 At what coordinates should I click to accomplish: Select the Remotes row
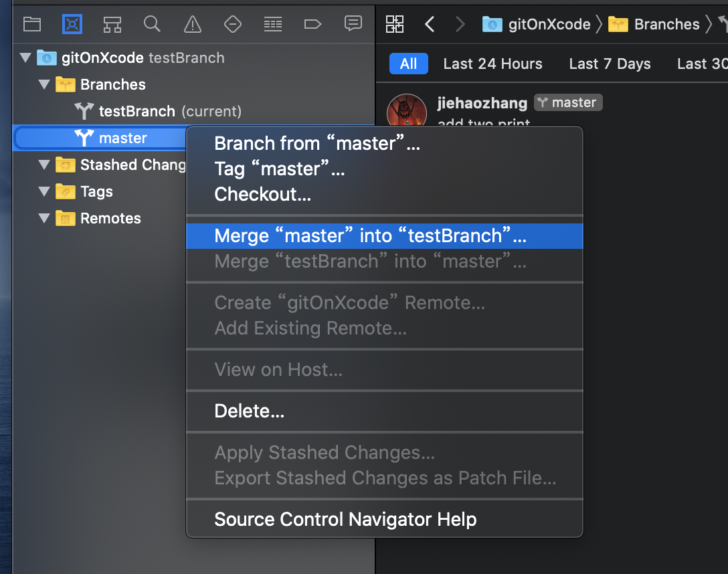[x=100, y=218]
